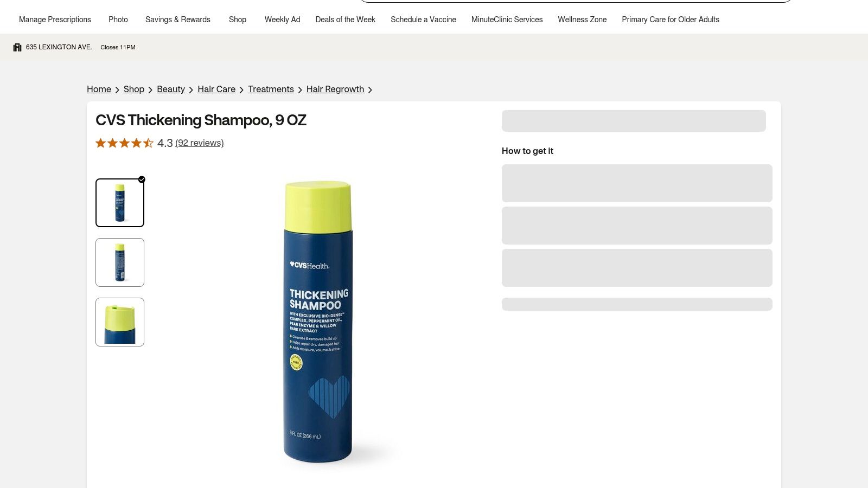The height and width of the screenshot is (488, 868).
Task: Open the Photo menu item
Action: pos(118,20)
